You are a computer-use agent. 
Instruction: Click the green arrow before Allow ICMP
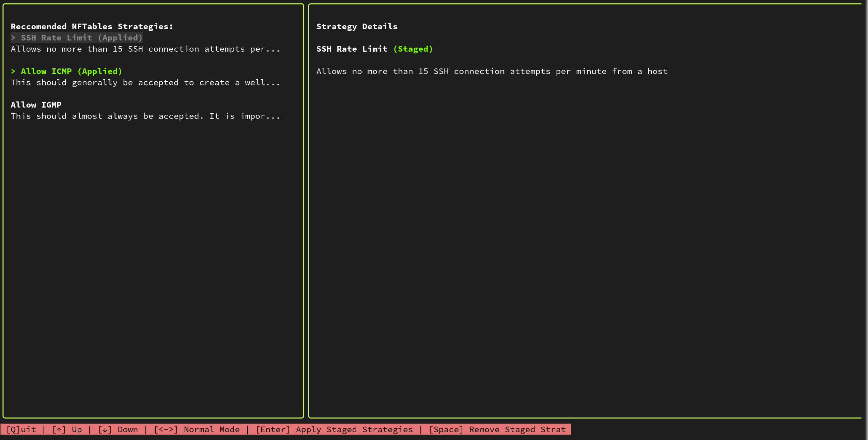coord(13,71)
